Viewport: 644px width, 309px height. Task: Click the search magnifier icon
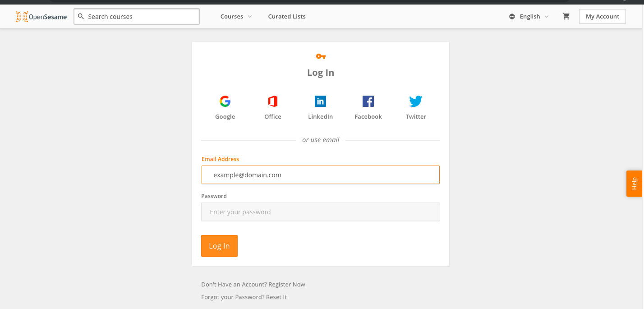[x=81, y=16]
